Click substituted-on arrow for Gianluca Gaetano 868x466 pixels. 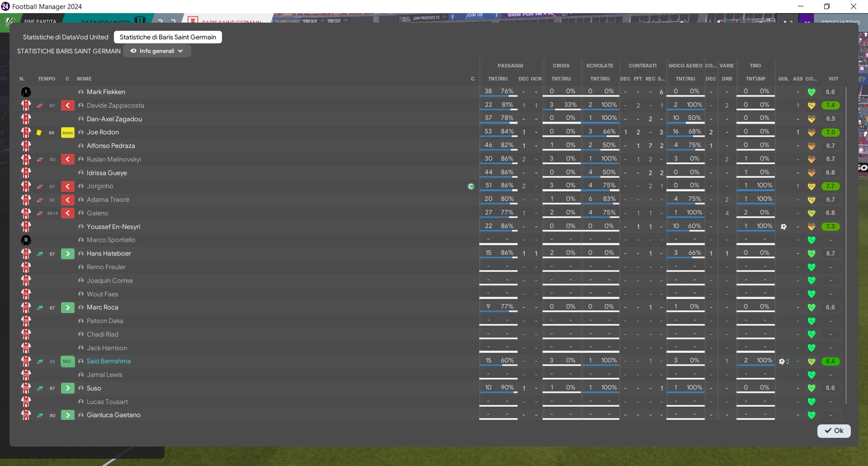click(67, 415)
